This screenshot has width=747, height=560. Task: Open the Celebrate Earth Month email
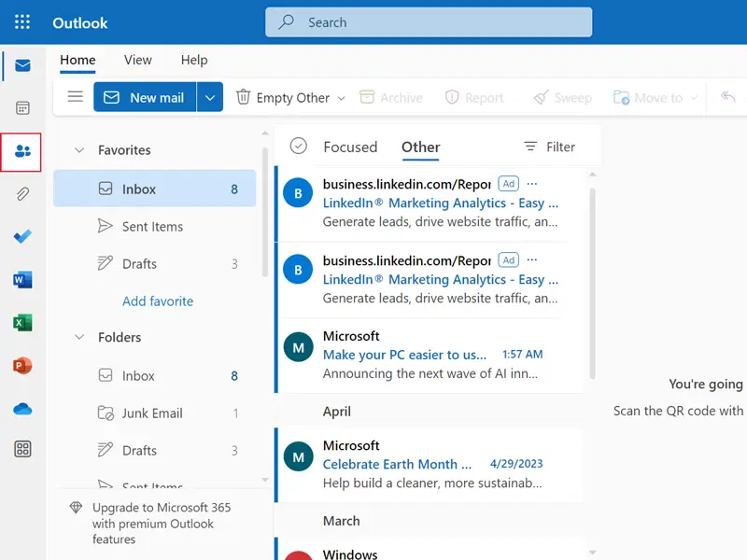click(x=429, y=465)
